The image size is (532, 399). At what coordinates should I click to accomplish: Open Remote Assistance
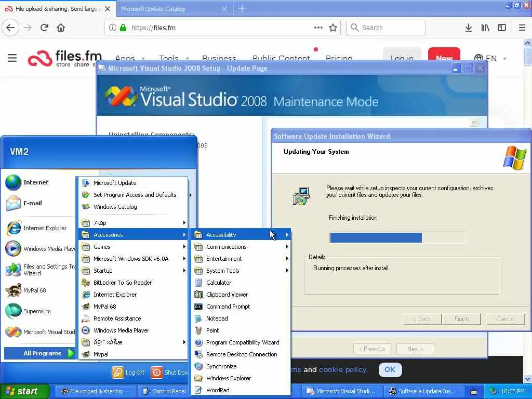133,318
